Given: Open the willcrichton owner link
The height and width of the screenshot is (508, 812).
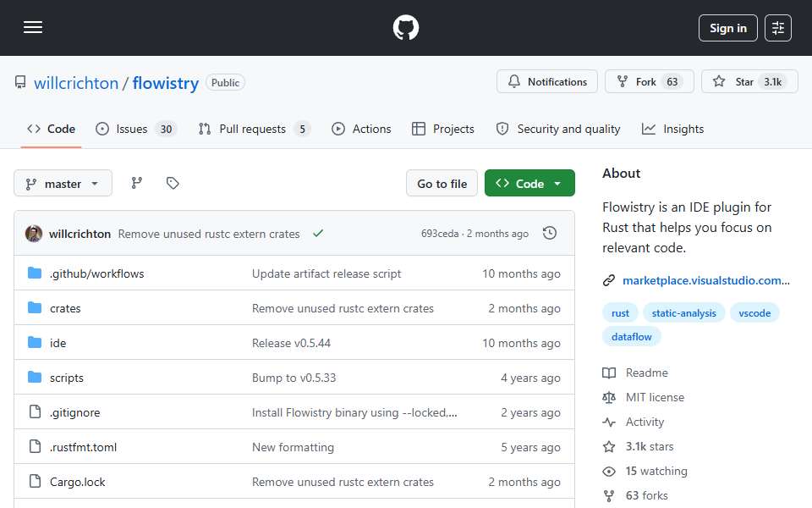Looking at the screenshot, I should [76, 83].
